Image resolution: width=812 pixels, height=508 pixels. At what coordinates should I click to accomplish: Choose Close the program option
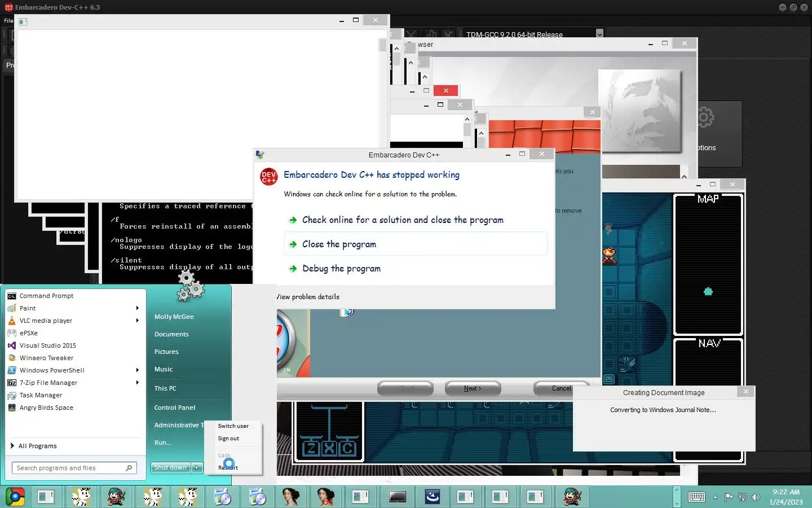click(x=416, y=244)
